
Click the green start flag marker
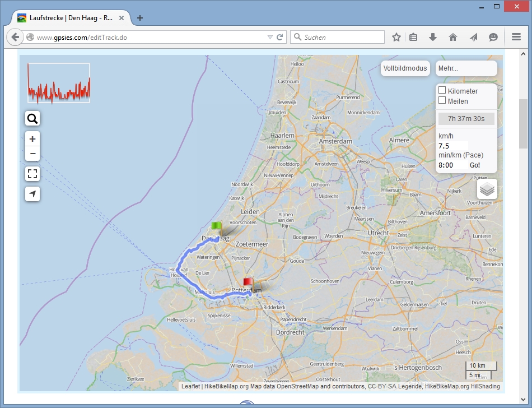tap(217, 227)
